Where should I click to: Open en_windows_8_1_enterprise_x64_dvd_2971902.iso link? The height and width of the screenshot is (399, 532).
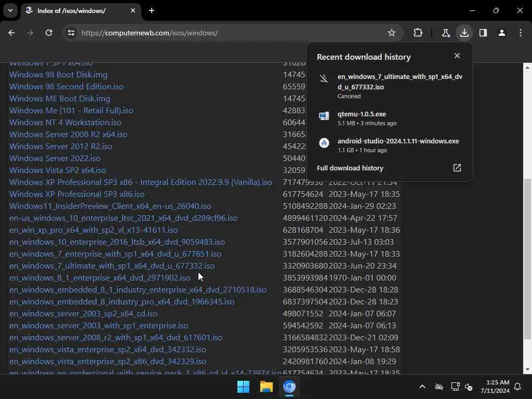[x=100, y=277]
